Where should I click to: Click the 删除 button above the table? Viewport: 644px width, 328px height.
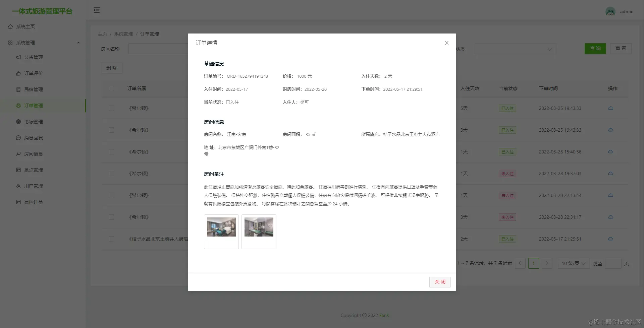coord(112,68)
